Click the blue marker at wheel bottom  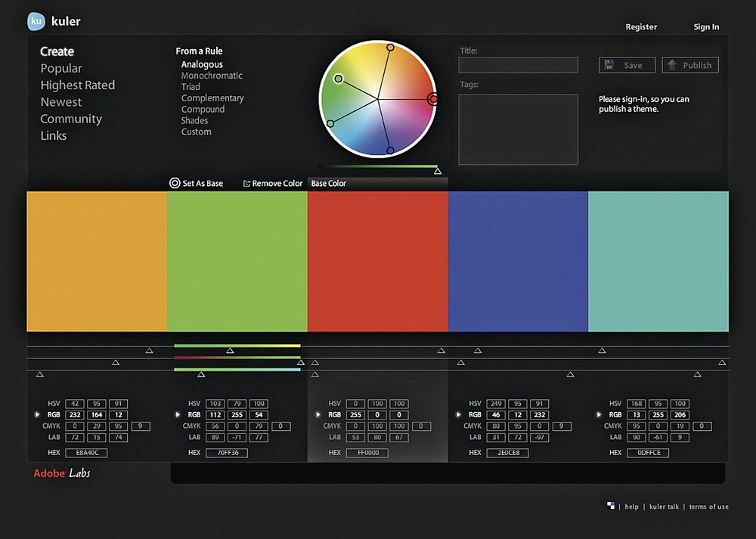pyautogui.click(x=390, y=150)
